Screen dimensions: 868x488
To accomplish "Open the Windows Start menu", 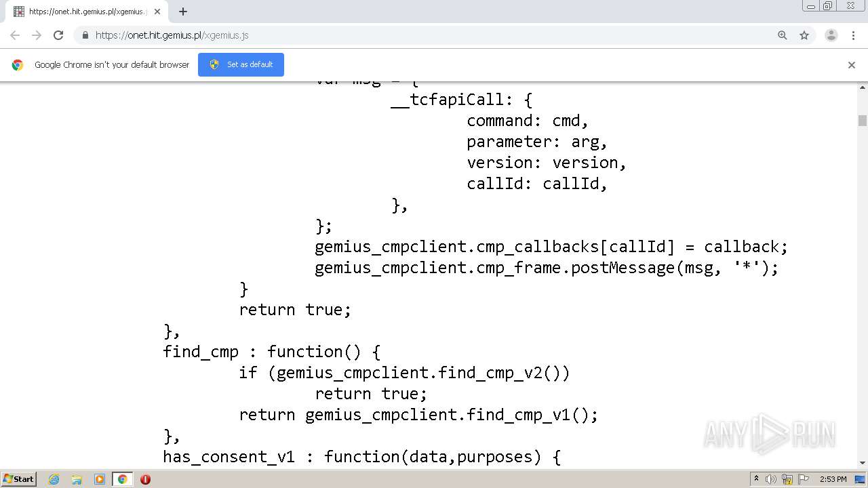I will pos(19,479).
